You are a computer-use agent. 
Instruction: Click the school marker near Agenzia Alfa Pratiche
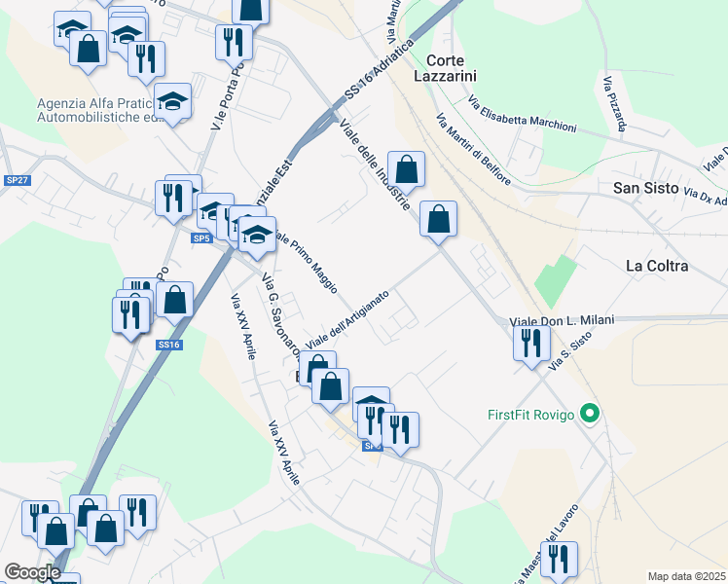pyautogui.click(x=172, y=104)
